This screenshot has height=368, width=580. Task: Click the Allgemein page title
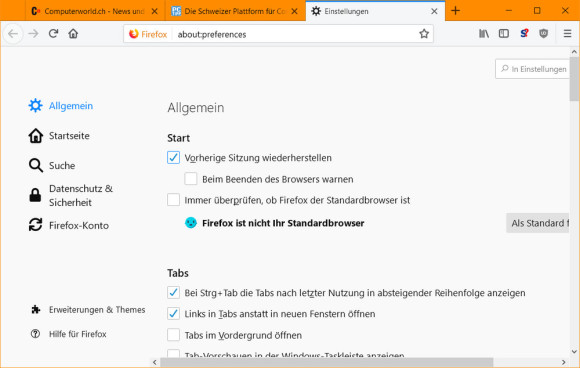coord(196,108)
